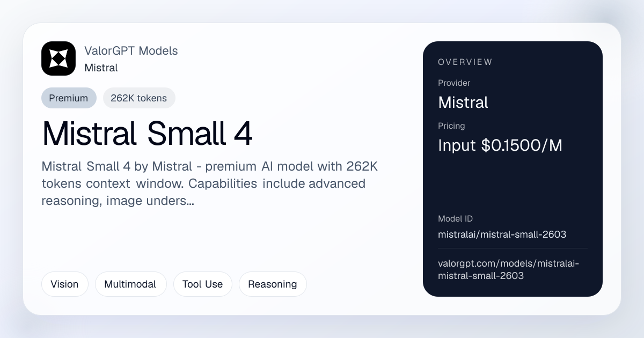This screenshot has width=644, height=338.
Task: Choose the Vision capability tag
Action: pos(64,284)
